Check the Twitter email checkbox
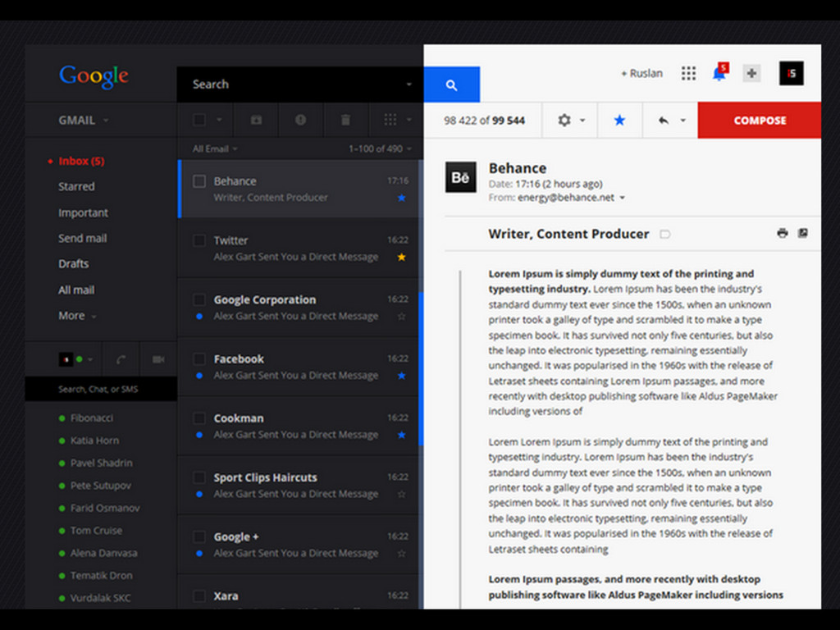Image resolution: width=840 pixels, height=630 pixels. 199,240
